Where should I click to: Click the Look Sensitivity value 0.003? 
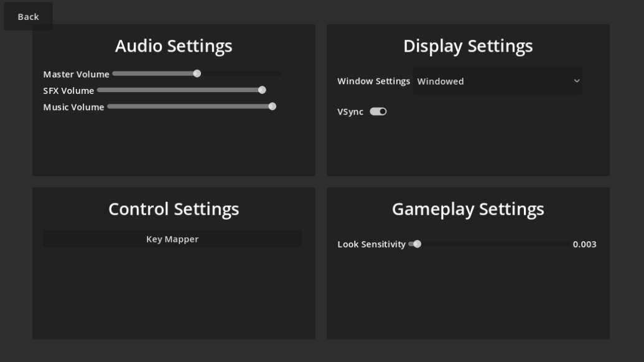tap(584, 244)
